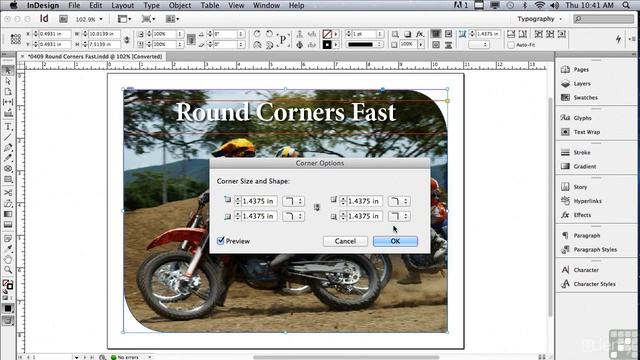Open the Object menu

[180, 5]
